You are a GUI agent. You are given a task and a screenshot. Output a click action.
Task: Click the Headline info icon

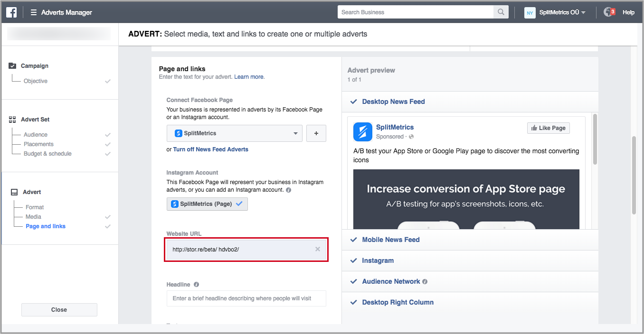[196, 285]
